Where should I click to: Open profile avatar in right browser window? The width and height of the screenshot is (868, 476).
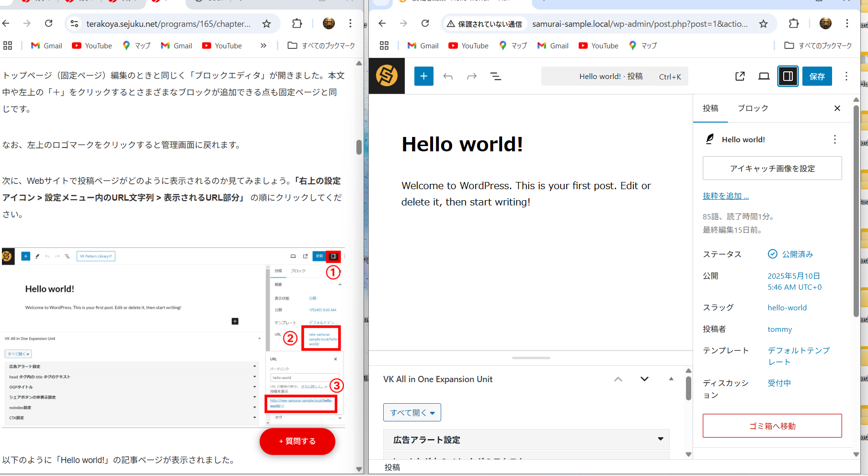point(825,23)
